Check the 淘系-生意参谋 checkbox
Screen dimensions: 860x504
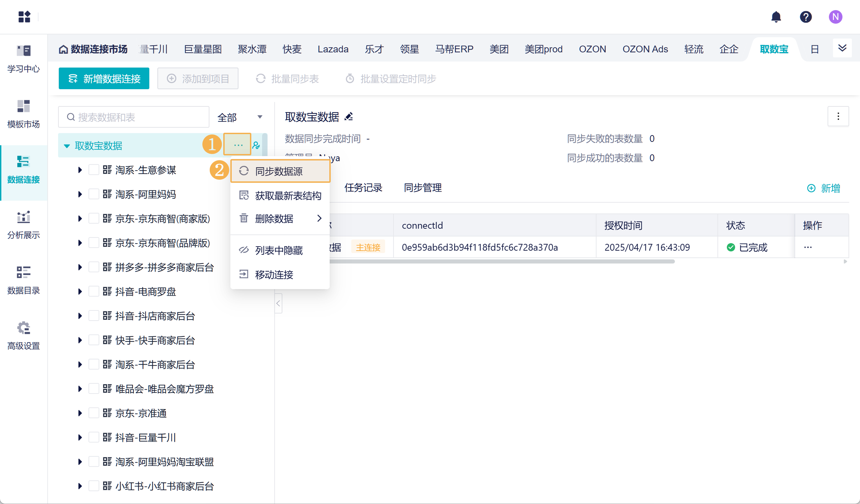pyautogui.click(x=94, y=170)
